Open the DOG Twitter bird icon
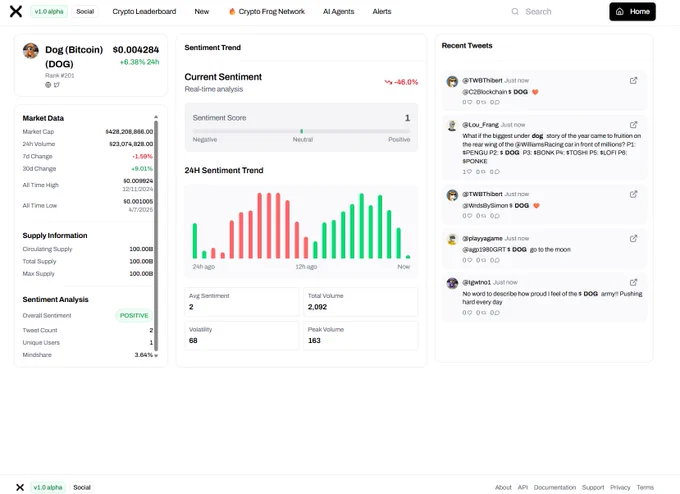The height and width of the screenshot is (494, 680). point(57,85)
